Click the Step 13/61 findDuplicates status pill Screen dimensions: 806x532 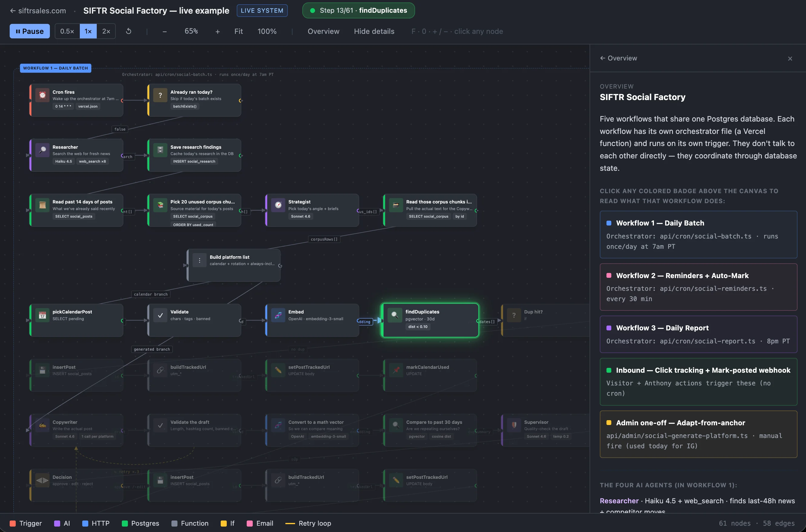tap(358, 11)
